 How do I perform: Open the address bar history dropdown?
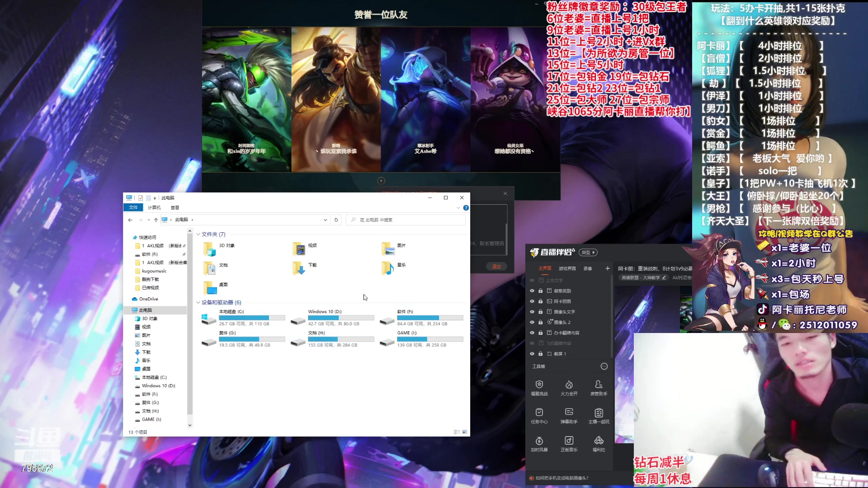click(325, 220)
